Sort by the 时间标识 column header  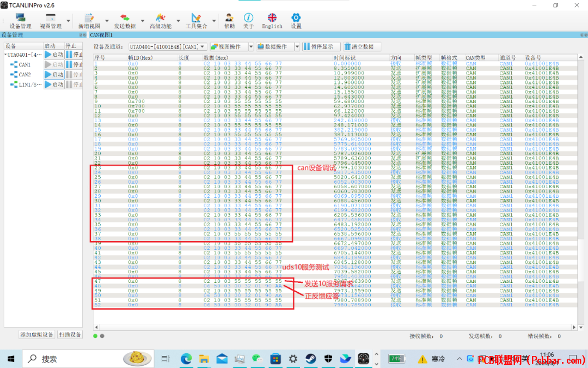(361, 57)
